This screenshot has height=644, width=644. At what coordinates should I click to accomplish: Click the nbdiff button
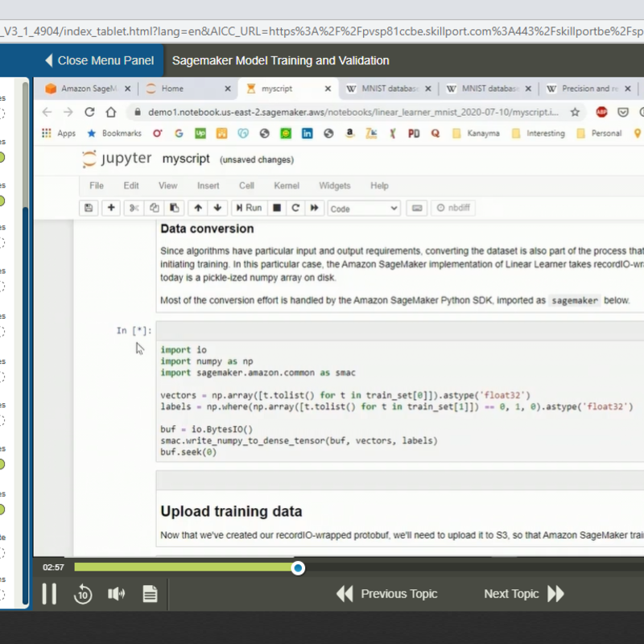point(453,208)
